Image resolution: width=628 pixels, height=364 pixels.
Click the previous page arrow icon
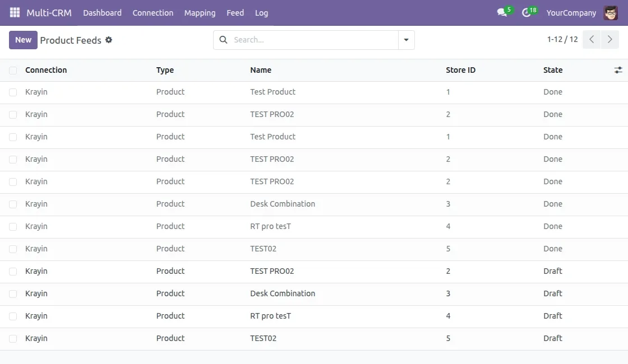click(591, 39)
